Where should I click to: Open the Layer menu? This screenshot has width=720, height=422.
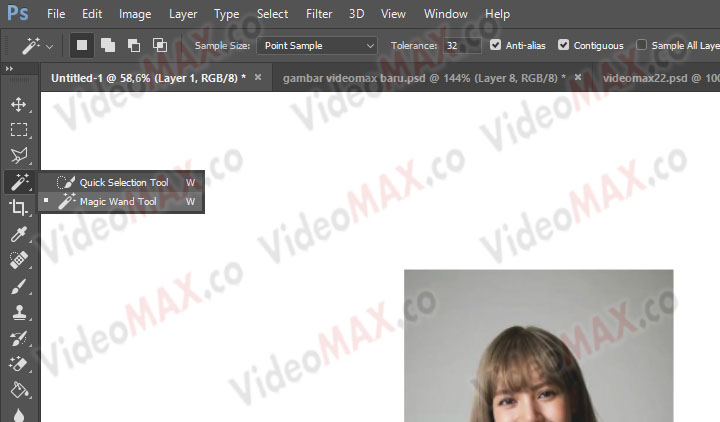pos(183,14)
